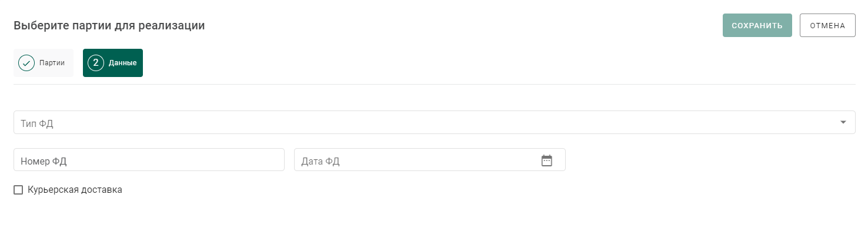
Task: Click the empty space right of Дата ФД
Action: click(x=710, y=160)
